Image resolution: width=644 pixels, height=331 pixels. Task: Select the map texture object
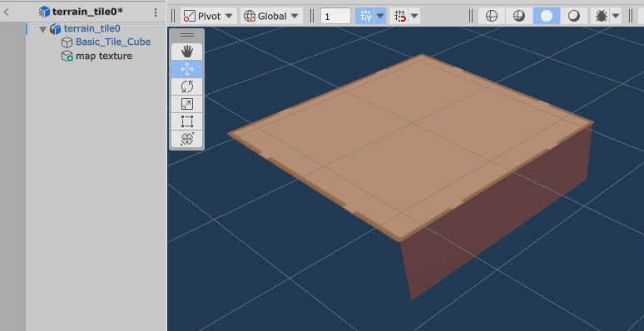click(x=104, y=56)
